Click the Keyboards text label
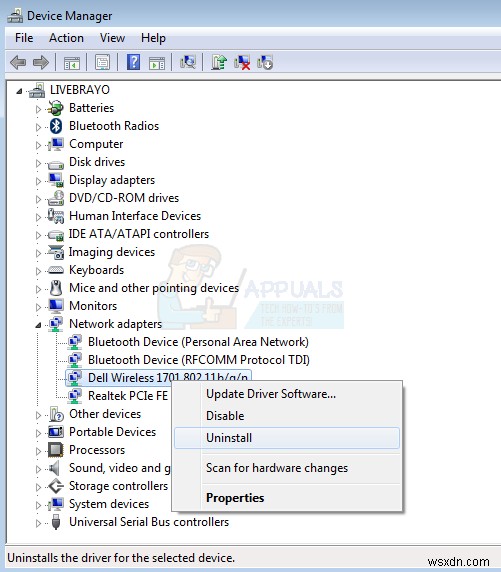The height and width of the screenshot is (572, 501). [96, 270]
